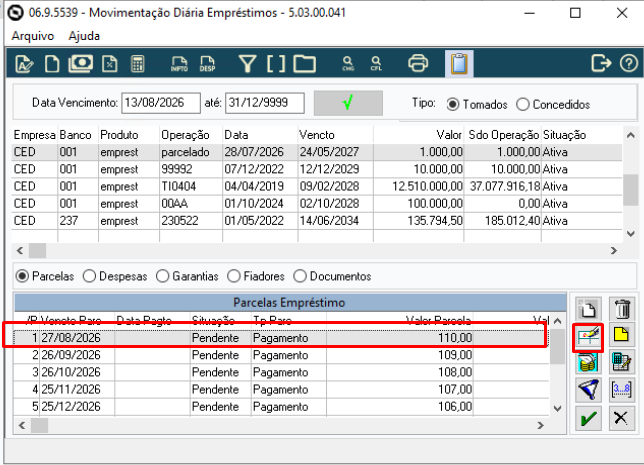
Task: Open the help question mark icon
Action: click(628, 64)
